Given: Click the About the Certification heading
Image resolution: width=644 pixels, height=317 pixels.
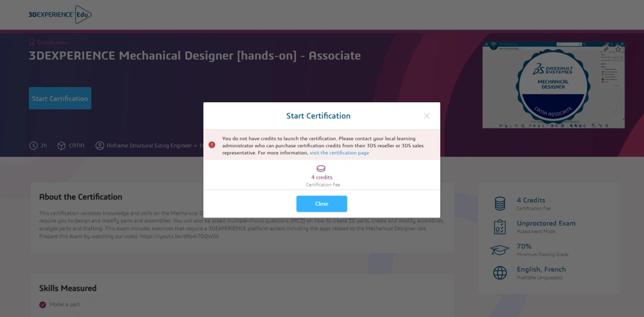Looking at the screenshot, I should click(80, 197).
